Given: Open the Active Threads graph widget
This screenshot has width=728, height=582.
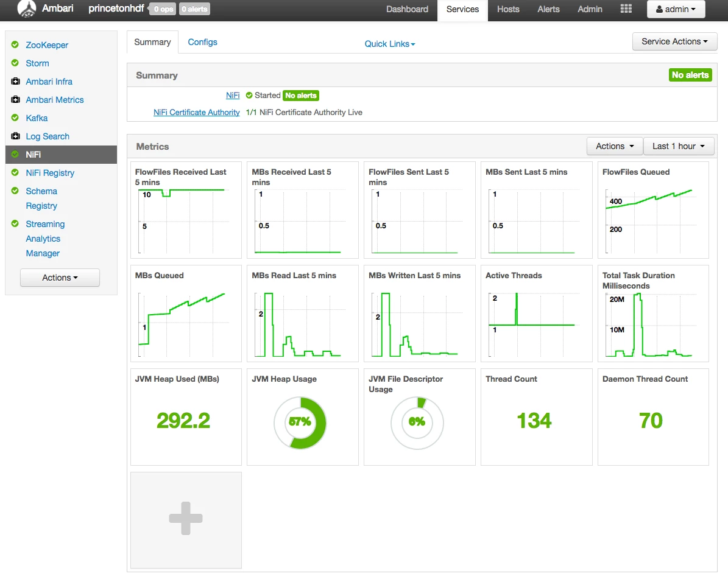Looking at the screenshot, I should (x=536, y=314).
